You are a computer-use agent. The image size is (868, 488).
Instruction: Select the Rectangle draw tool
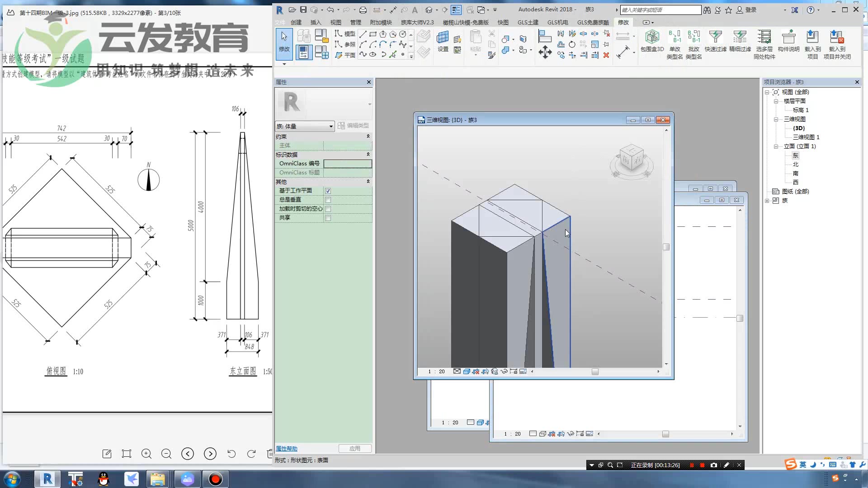pyautogui.click(x=373, y=34)
